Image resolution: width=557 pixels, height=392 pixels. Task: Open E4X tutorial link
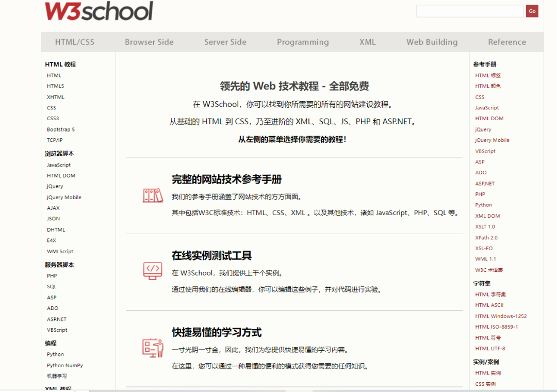pos(52,240)
